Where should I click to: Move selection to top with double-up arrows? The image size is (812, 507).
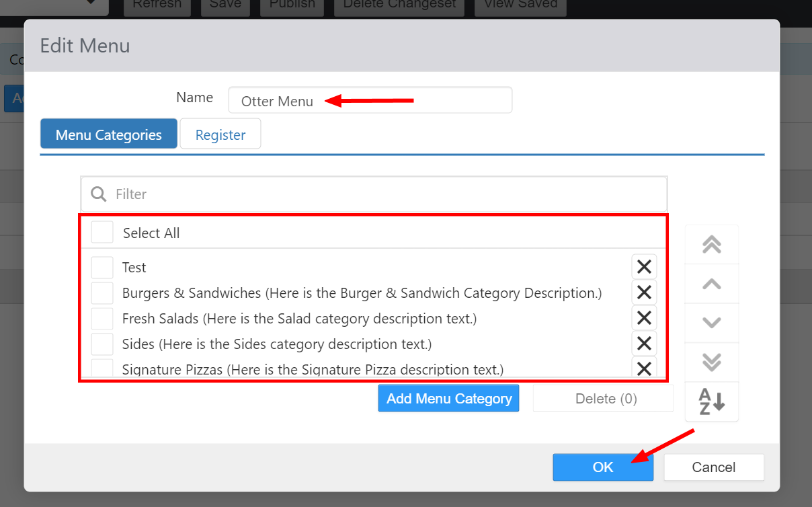711,245
